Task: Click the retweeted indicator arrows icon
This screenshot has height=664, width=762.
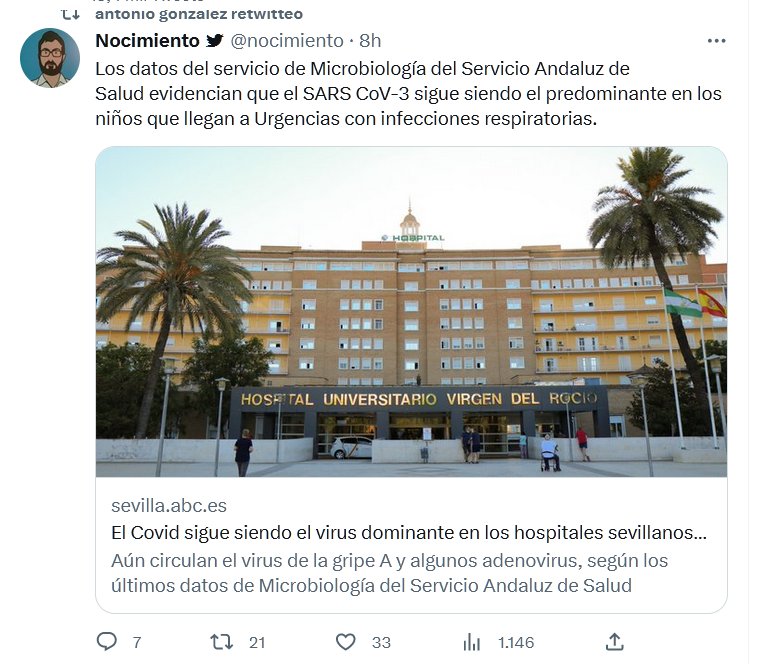Action: (x=70, y=15)
